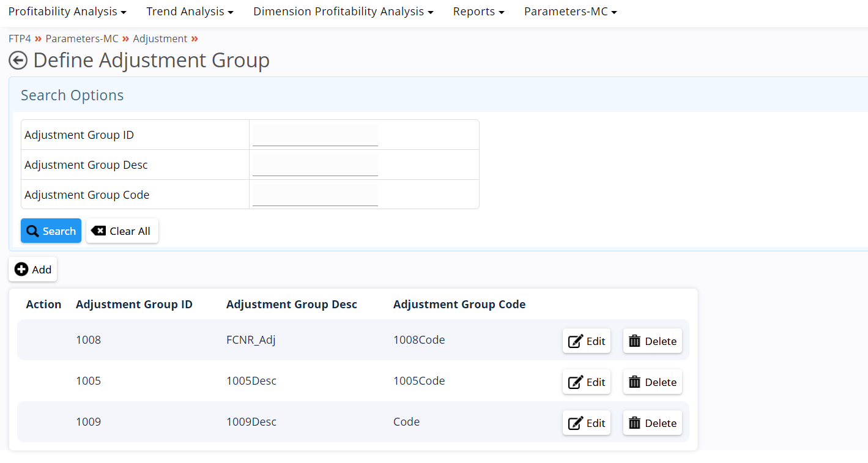Screen dimensions: 868x463
Task: Select the 1008 group ID cell
Action: click(88, 340)
